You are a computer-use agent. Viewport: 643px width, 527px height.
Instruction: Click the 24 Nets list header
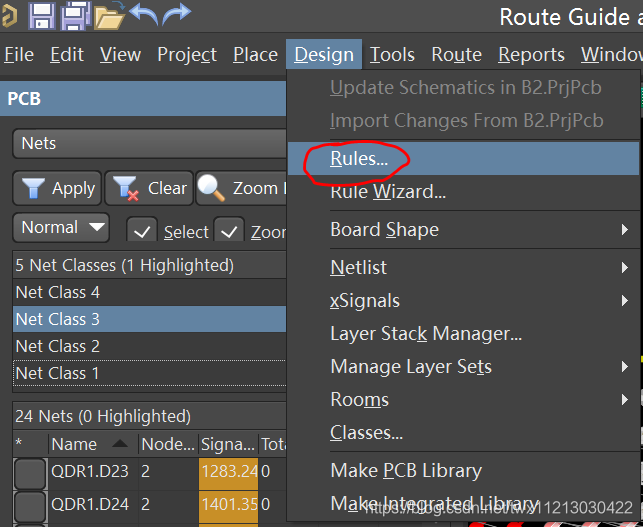tap(149, 416)
